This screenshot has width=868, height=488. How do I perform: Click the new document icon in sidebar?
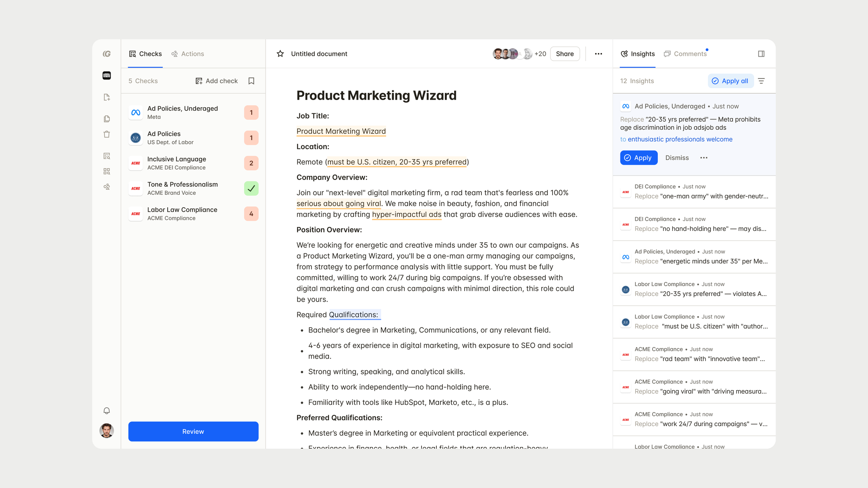pyautogui.click(x=106, y=97)
